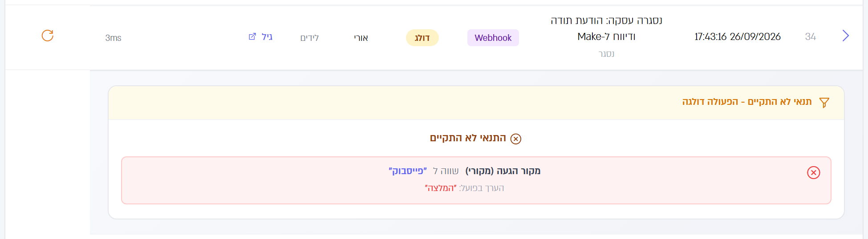Image resolution: width=868 pixels, height=239 pixels.
Task: Collapse row 34 with the chevron arrow
Action: pos(846,36)
